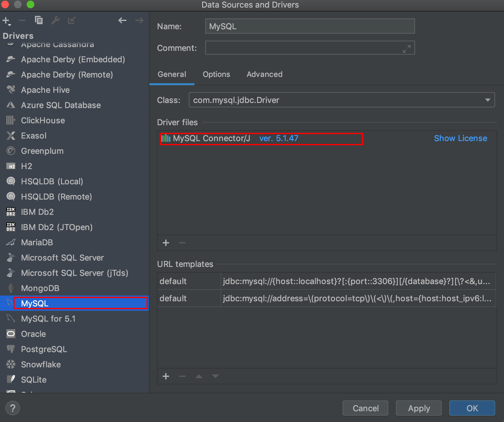Click the Oracle driver icon
The image size is (504, 422).
tap(11, 334)
